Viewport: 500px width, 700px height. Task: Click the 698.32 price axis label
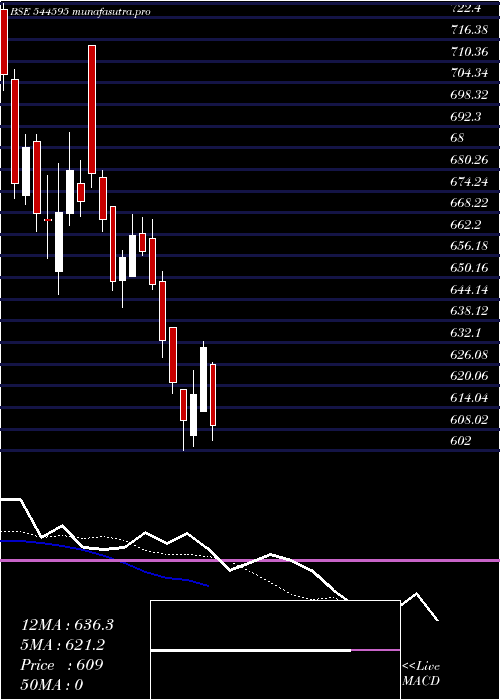pos(470,95)
